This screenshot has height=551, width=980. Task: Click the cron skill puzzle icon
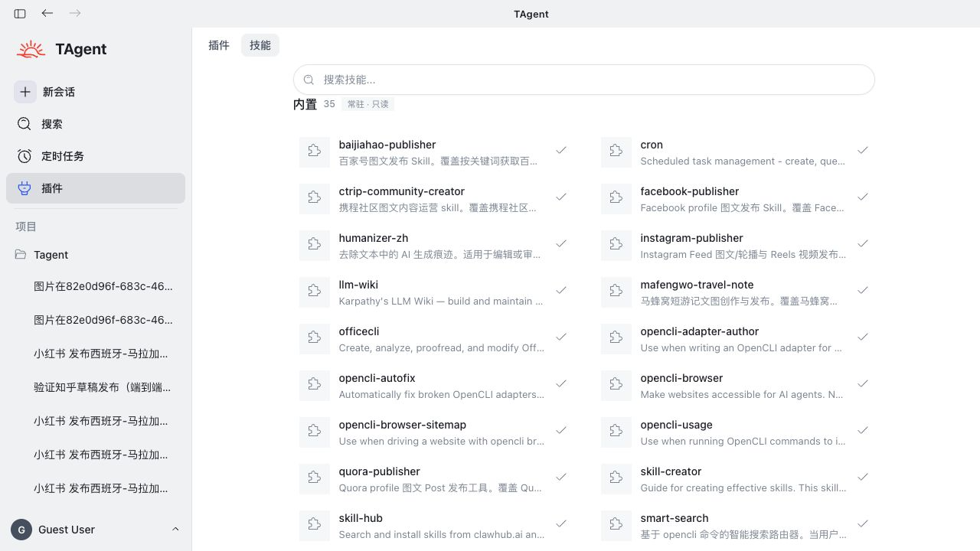[x=616, y=152]
